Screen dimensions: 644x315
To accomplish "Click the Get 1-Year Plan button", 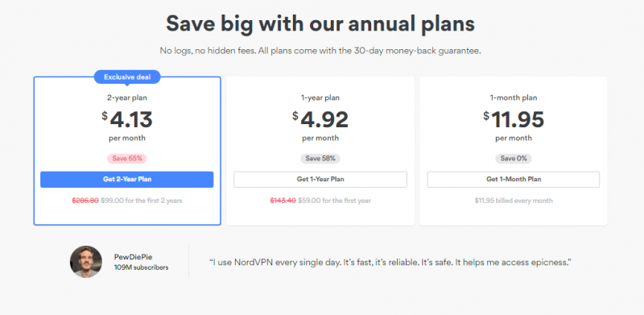I will [x=320, y=180].
